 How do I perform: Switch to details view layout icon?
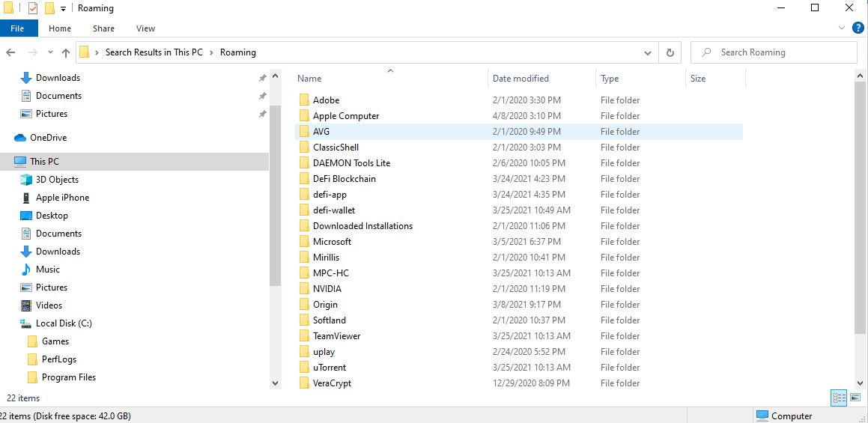tap(840, 398)
